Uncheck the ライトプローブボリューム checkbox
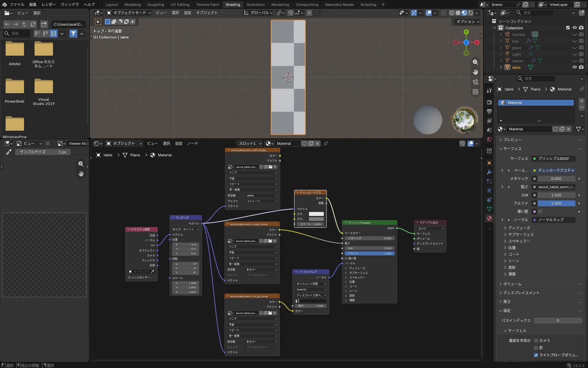588x368 pixels. pyautogui.click(x=536, y=355)
